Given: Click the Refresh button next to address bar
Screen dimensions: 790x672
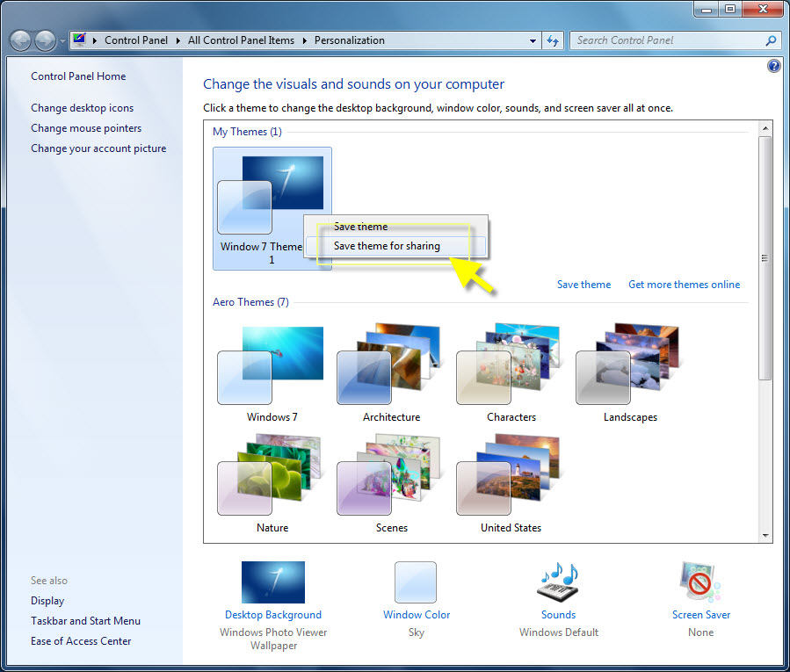Looking at the screenshot, I should 553,40.
